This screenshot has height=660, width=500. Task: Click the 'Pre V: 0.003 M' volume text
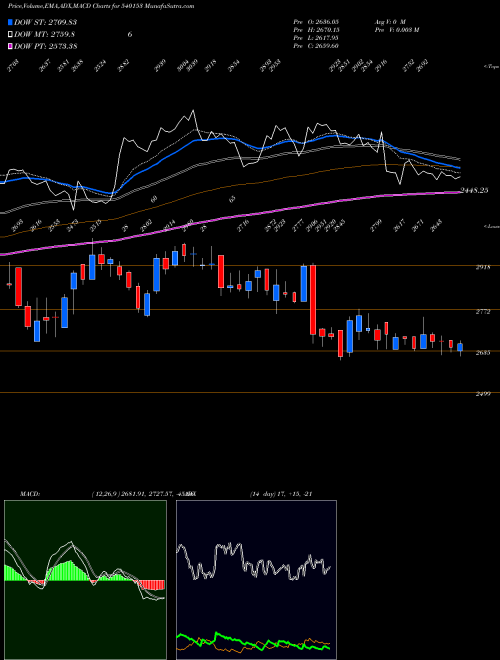point(396,30)
